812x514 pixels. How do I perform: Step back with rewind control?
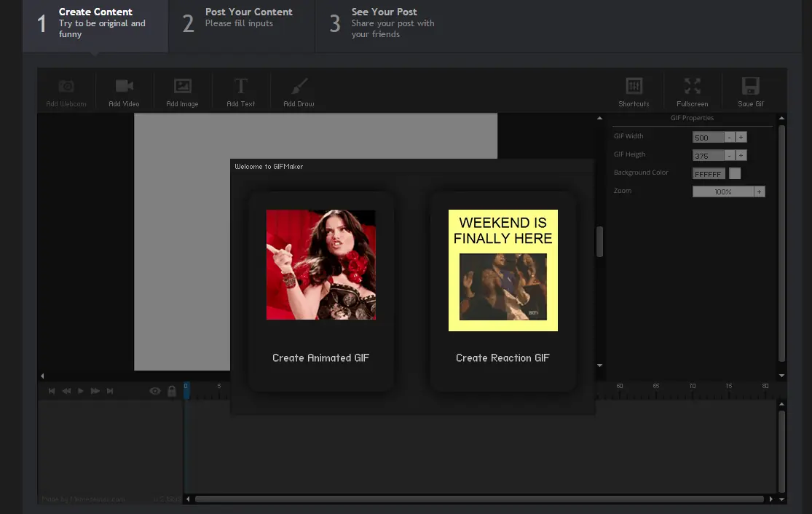pyautogui.click(x=66, y=391)
